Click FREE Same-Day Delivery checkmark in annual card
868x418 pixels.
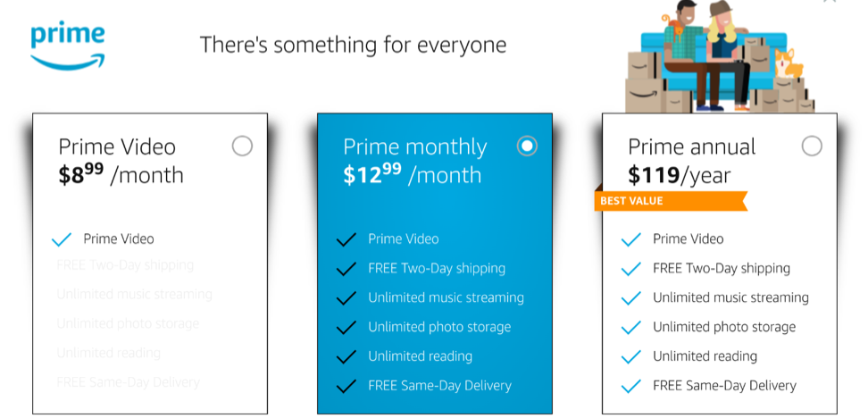[631, 386]
